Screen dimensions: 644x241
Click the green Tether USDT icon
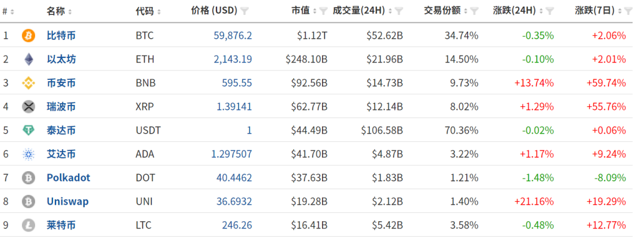tap(28, 131)
